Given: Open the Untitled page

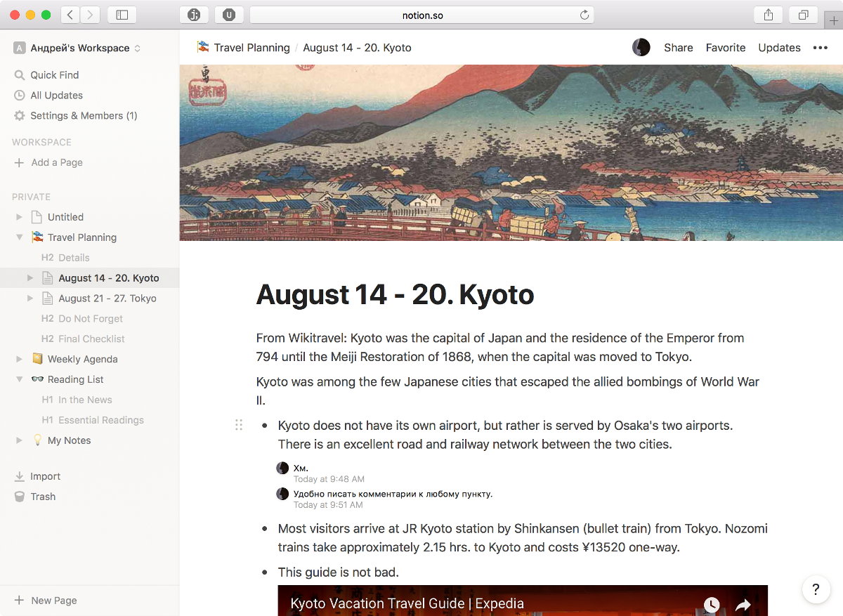Looking at the screenshot, I should click(65, 217).
